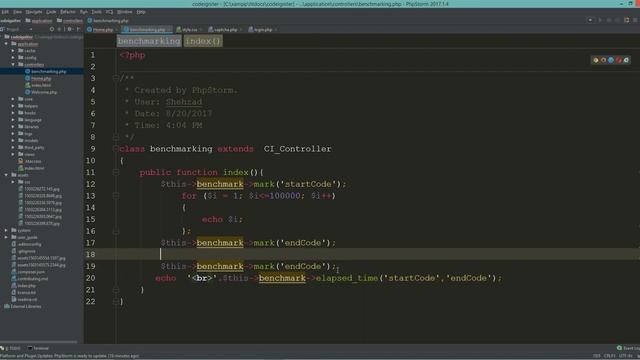Click the index() breadcrumb above the code

(203, 41)
